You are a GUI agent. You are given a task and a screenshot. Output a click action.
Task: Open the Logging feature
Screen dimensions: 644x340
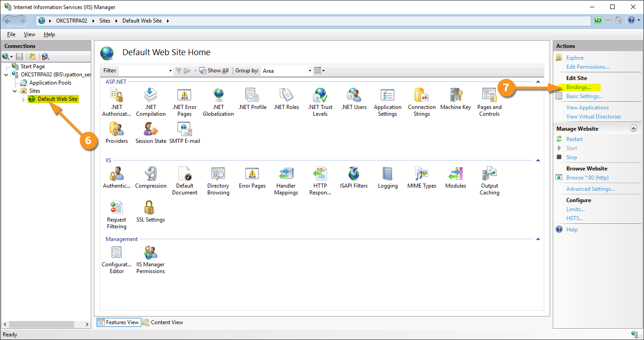(x=388, y=178)
